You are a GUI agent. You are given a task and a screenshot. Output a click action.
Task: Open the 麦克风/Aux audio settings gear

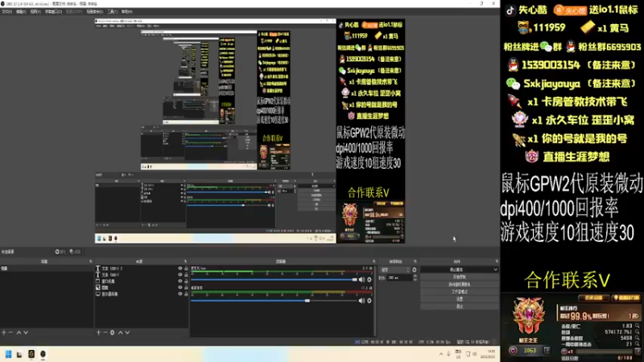click(369, 279)
